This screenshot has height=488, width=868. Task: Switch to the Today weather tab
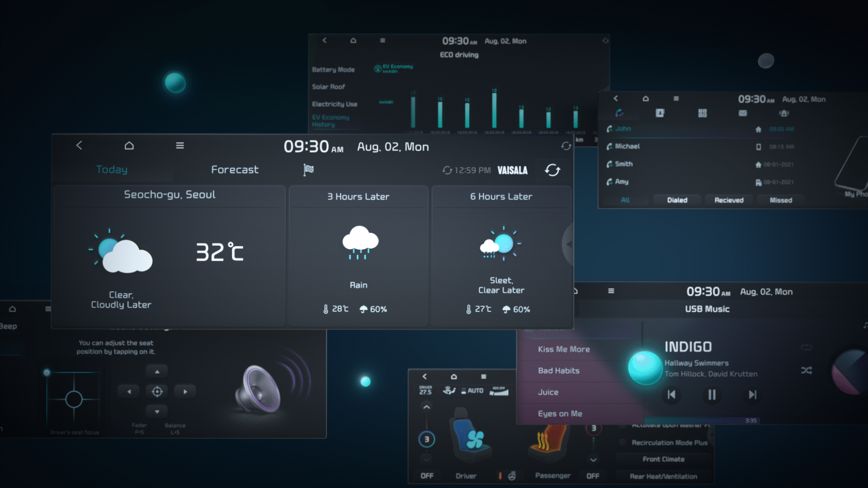tap(112, 169)
